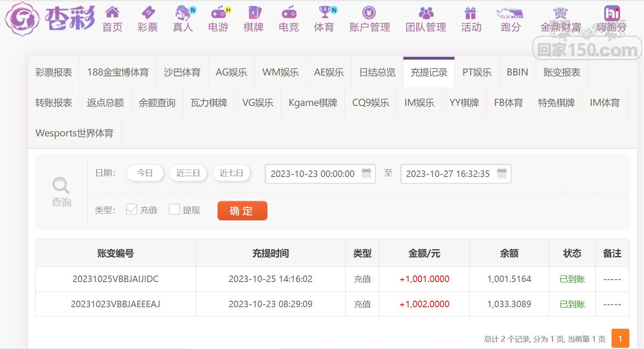Click balance value 1,001.5164
The image size is (644, 349).
pos(509,279)
